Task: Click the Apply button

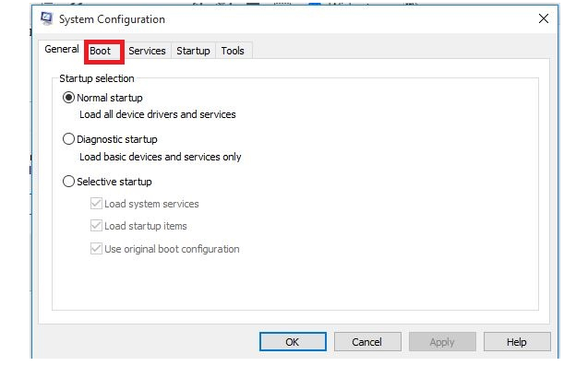Action: click(x=442, y=342)
